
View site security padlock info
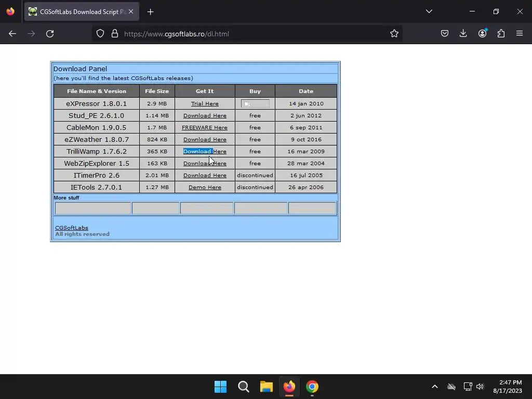point(115,34)
